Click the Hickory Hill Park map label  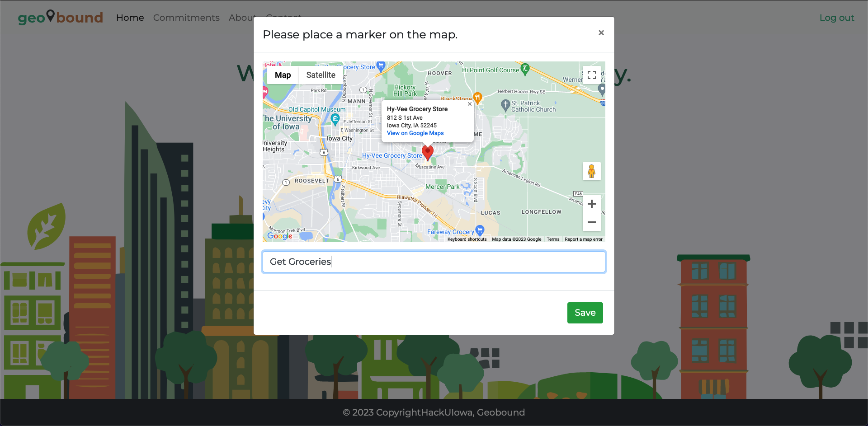pos(405,90)
